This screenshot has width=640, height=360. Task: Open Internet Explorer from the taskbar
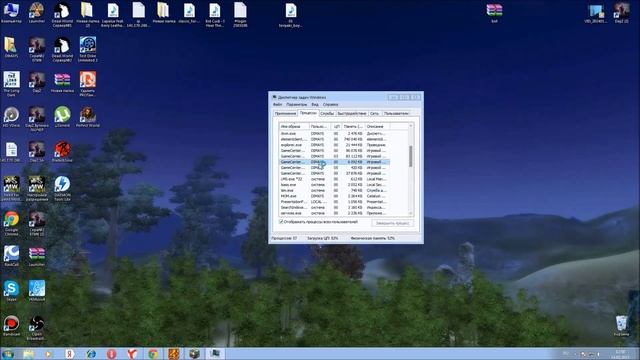pos(91,353)
